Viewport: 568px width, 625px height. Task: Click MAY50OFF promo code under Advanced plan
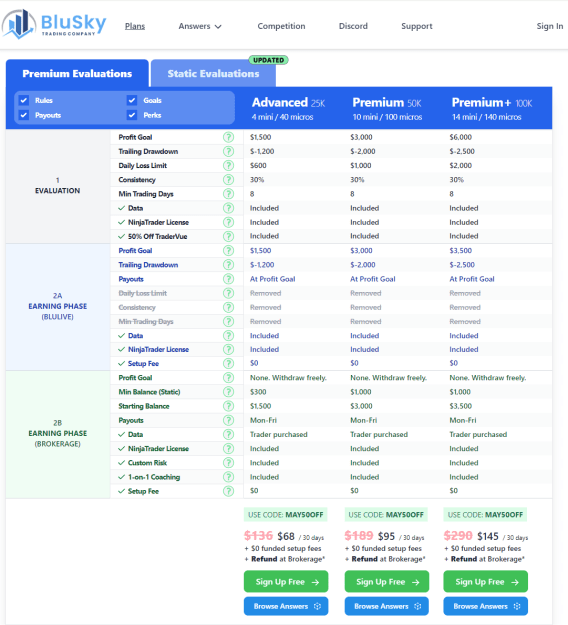[286, 515]
